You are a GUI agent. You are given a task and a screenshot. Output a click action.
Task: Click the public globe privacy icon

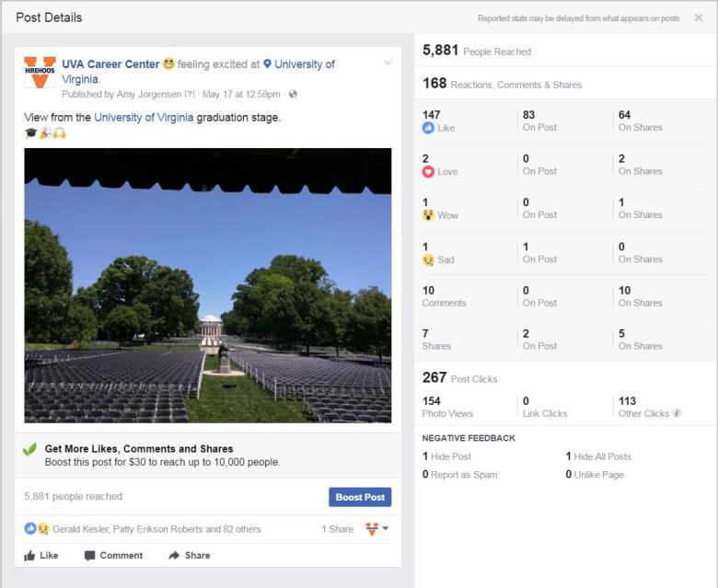[x=293, y=94]
